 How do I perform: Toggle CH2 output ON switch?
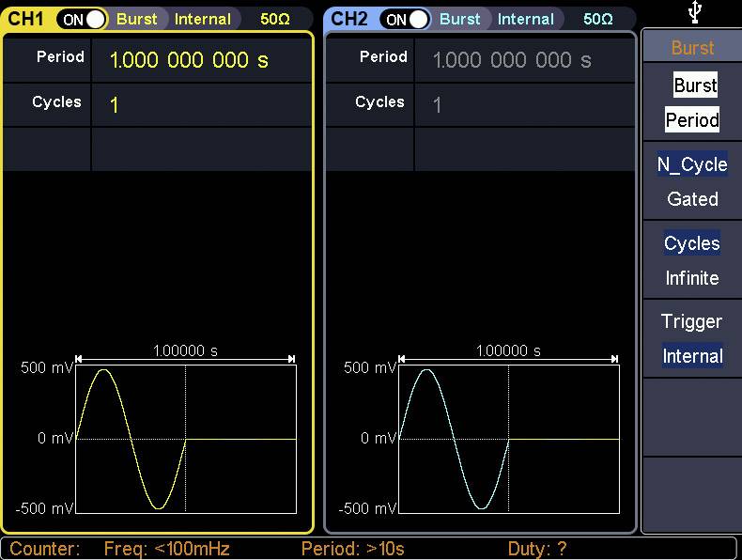pos(405,19)
